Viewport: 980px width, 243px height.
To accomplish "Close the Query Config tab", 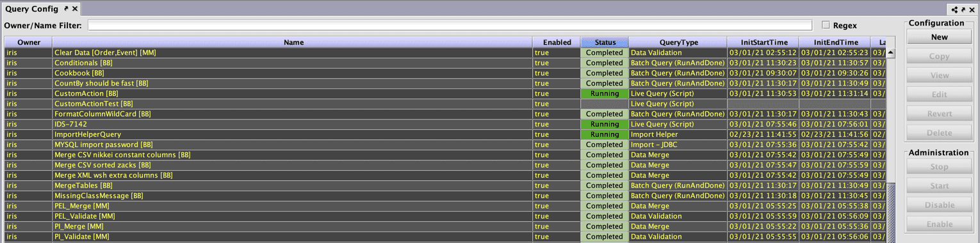I will tap(75, 8).
